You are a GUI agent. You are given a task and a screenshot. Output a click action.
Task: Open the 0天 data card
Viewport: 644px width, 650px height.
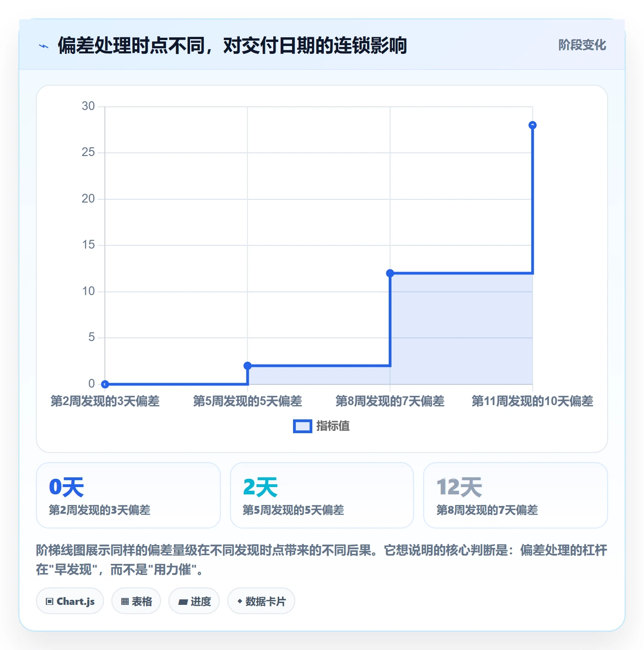click(x=128, y=495)
